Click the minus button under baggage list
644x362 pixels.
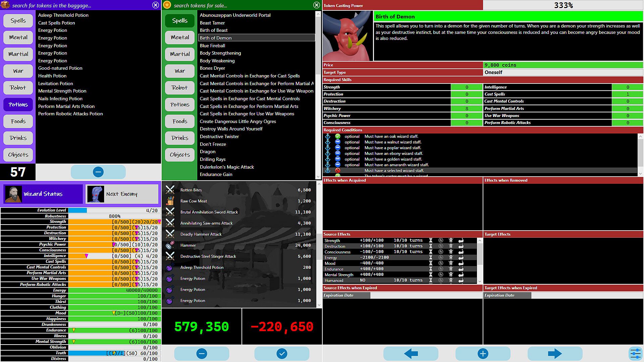pos(98,172)
